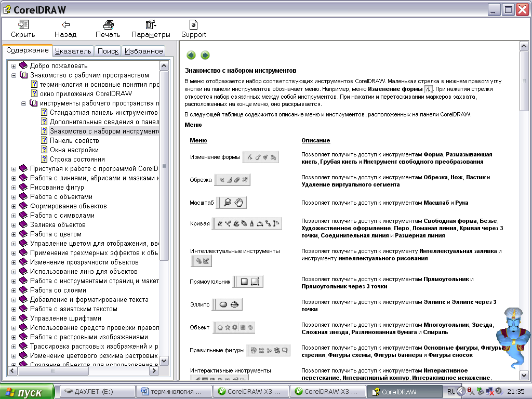Click the contents tree scroll-down arrow

164,361
